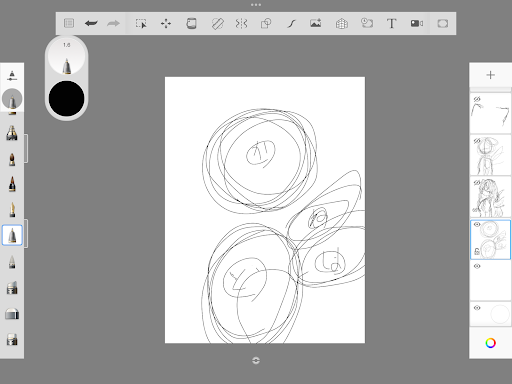
Task: Import an image via the picture icon
Action: pyautogui.click(x=316, y=23)
